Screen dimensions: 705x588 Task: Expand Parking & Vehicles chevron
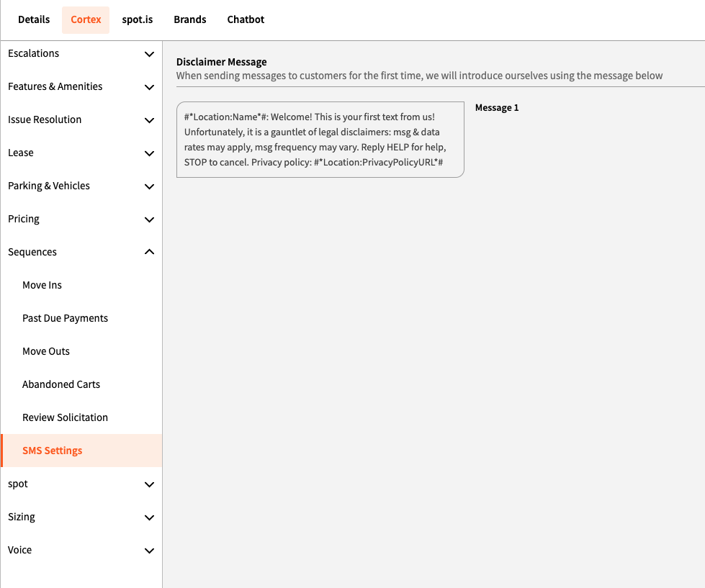[149, 186]
